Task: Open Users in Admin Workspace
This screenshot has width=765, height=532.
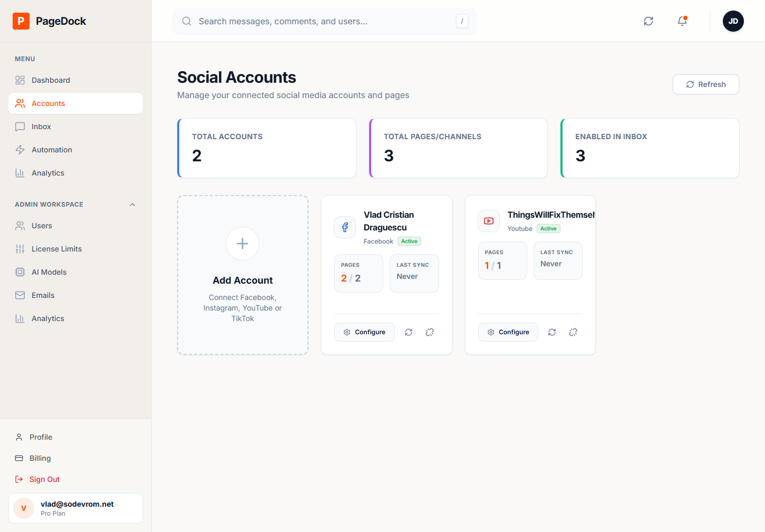Action: pyautogui.click(x=75, y=226)
